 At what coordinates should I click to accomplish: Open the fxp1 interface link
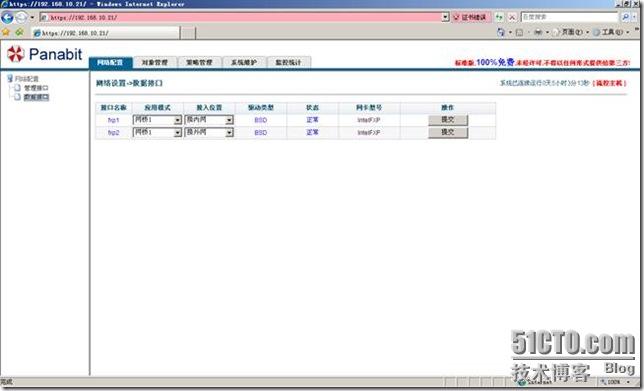113,120
